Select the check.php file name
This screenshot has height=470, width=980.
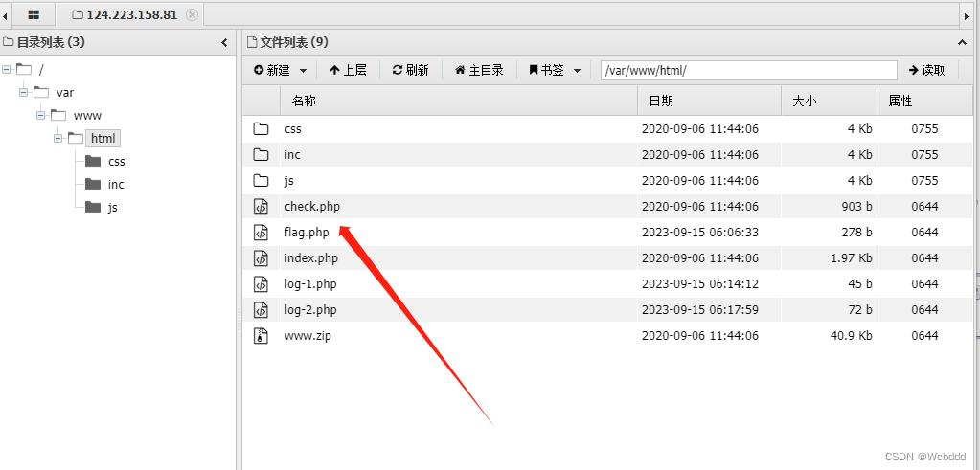tap(312, 207)
